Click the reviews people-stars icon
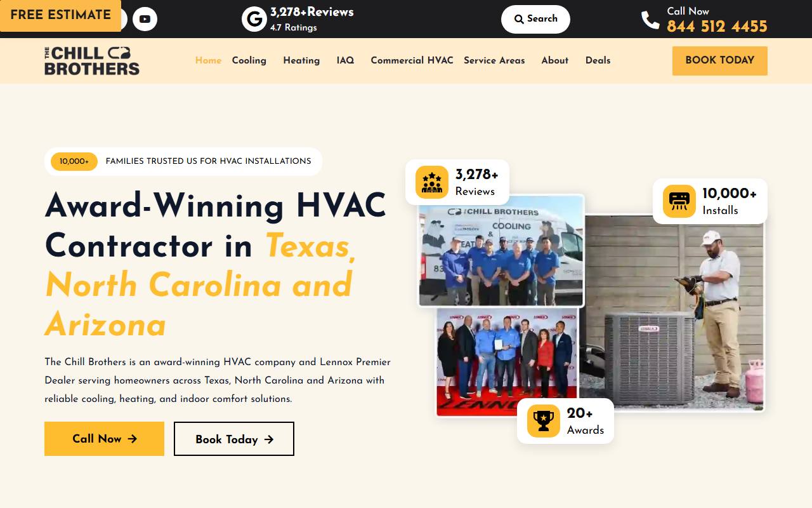 [432, 182]
